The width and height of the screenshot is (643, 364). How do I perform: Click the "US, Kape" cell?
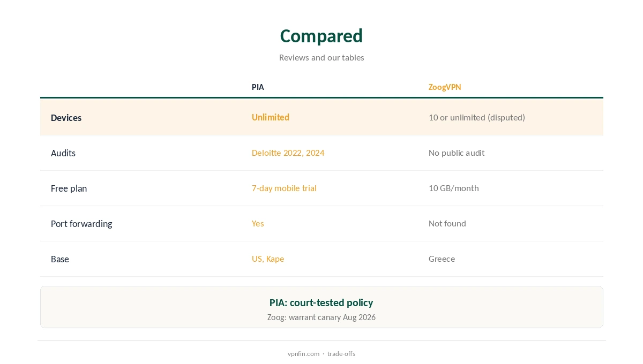point(268,259)
